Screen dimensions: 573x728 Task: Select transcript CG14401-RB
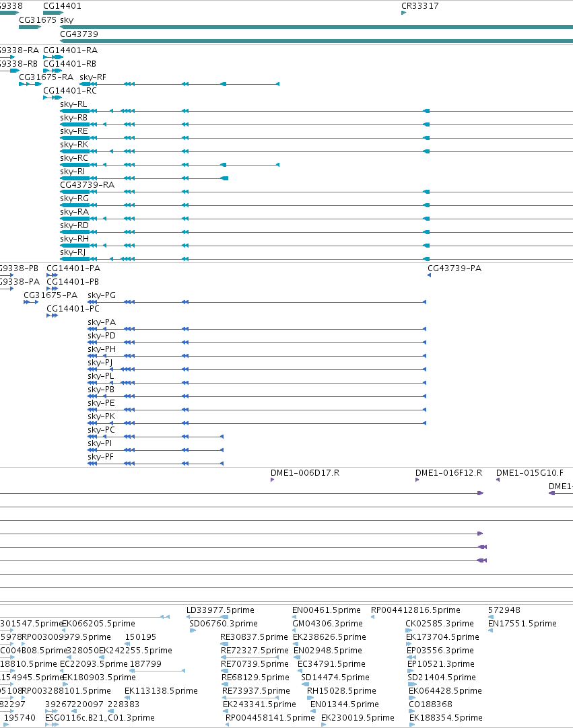53,71
